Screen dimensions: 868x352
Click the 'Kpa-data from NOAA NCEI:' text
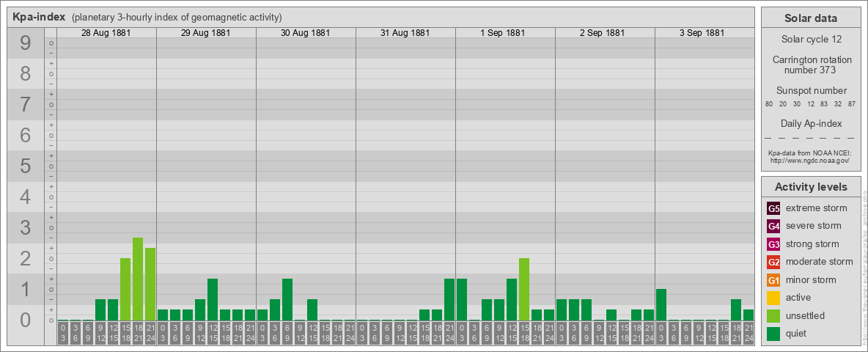tap(810, 153)
